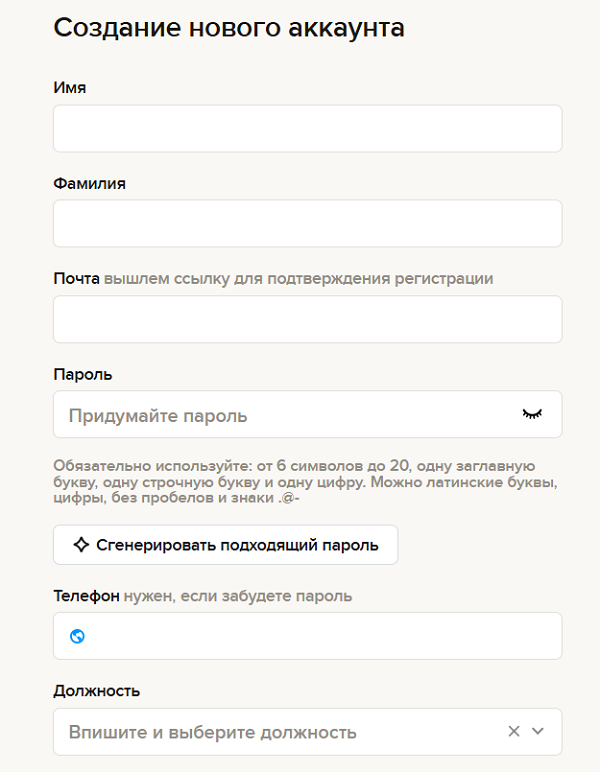Focus the Телефон number input
The height and width of the screenshot is (772, 600).
pyautogui.click(x=320, y=636)
